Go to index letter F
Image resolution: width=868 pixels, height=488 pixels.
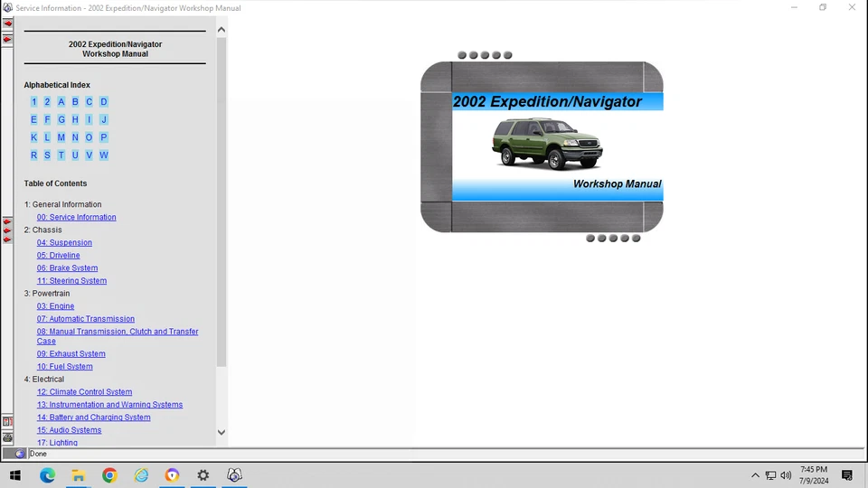click(x=47, y=119)
